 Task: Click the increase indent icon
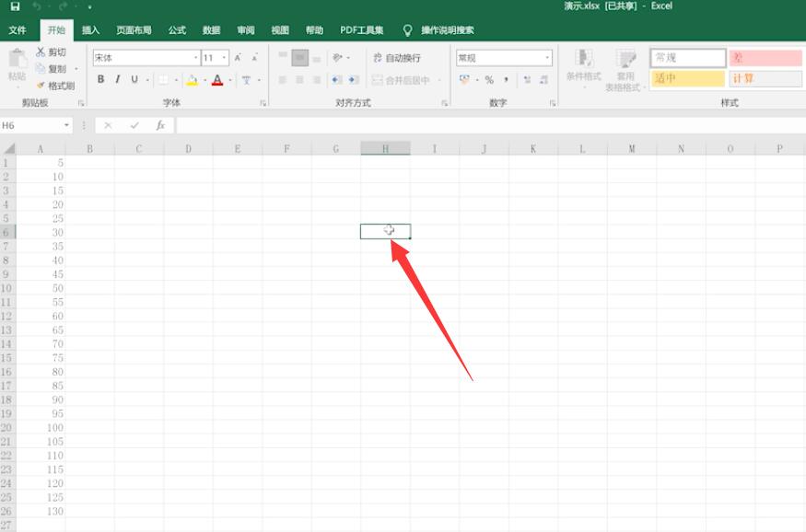354,79
